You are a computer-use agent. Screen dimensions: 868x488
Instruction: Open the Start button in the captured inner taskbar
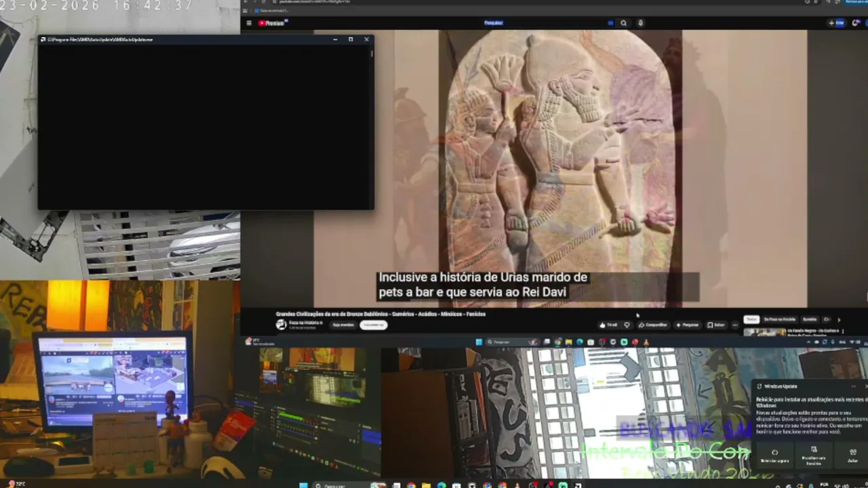[478, 342]
